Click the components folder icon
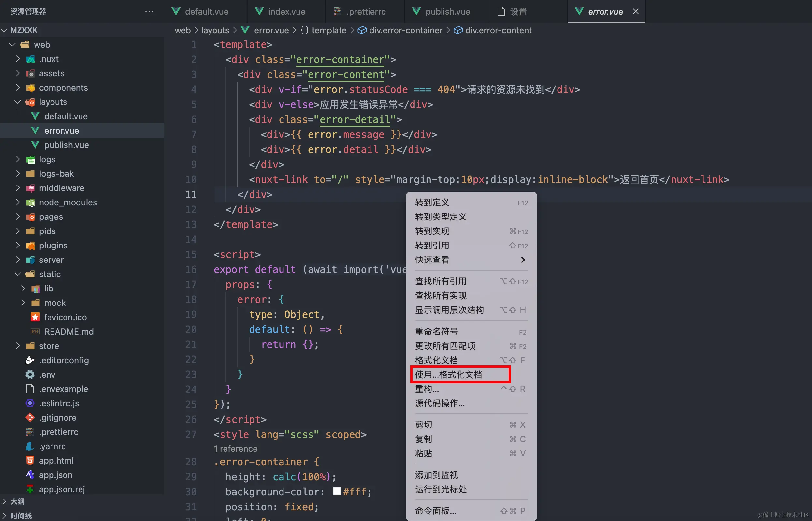 (30, 88)
